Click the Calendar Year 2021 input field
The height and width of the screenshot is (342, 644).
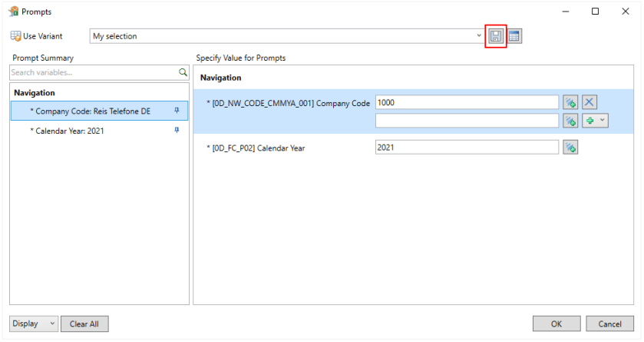467,148
